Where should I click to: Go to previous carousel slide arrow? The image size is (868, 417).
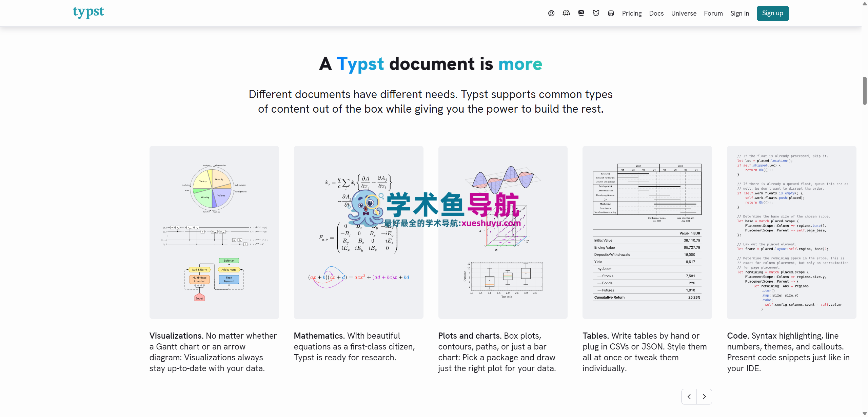pyautogui.click(x=689, y=396)
